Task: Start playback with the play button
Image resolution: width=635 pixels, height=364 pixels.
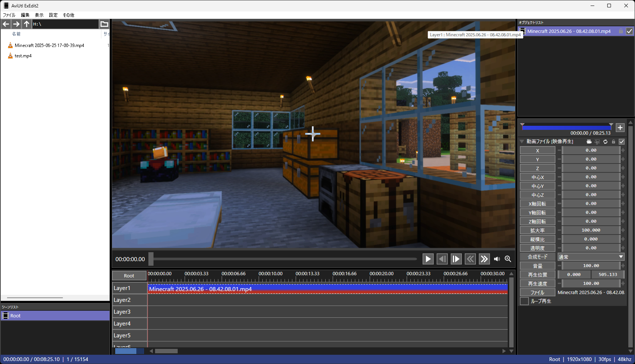Action: point(428,259)
